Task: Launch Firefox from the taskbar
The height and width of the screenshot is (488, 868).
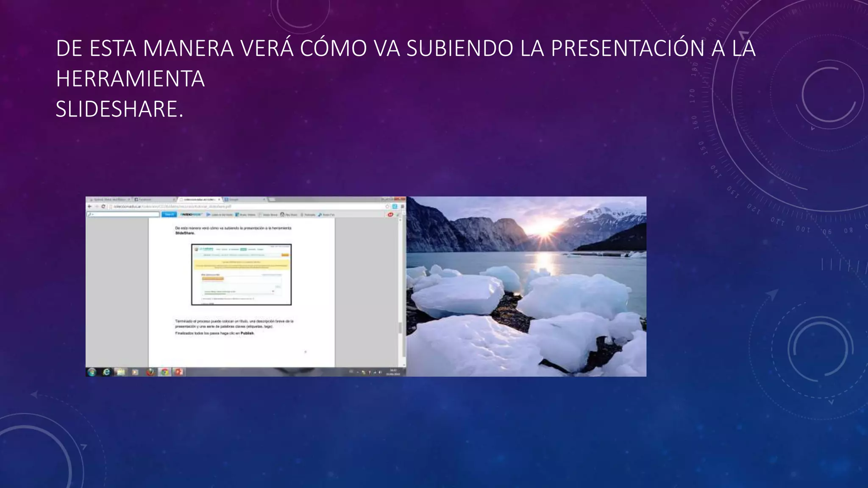Action: (x=150, y=372)
